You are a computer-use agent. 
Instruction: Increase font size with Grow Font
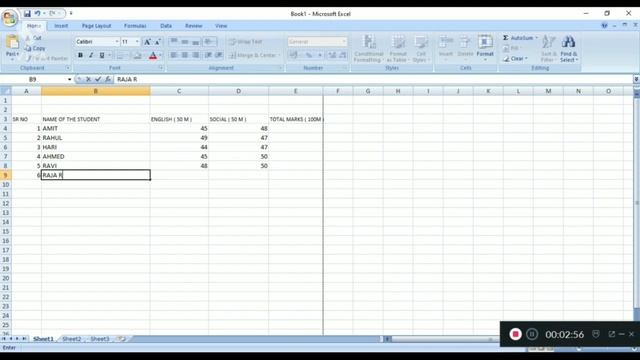pos(147,42)
